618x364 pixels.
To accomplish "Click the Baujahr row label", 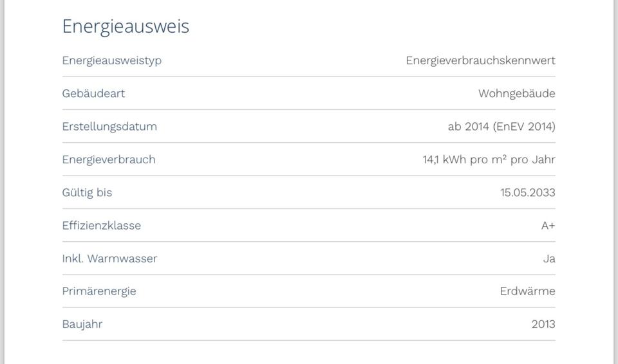I will pos(82,324).
